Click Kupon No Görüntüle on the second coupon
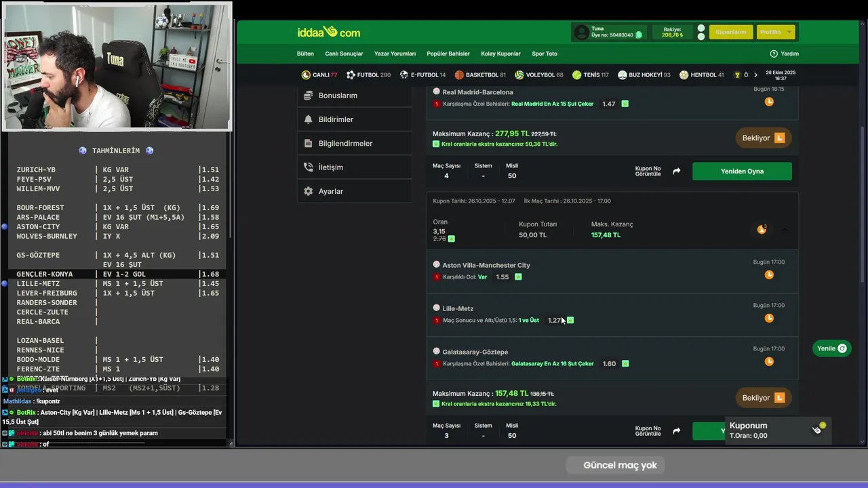 pos(648,431)
